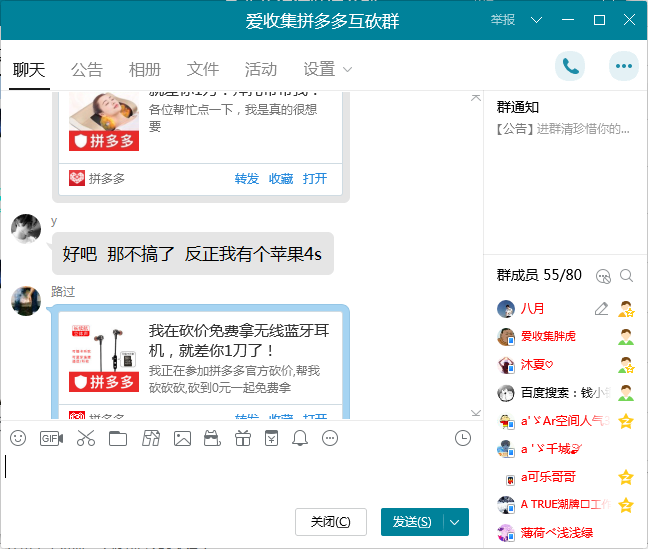The width and height of the screenshot is (648, 549).
Task: Open the 相册 tab
Action: tap(145, 69)
